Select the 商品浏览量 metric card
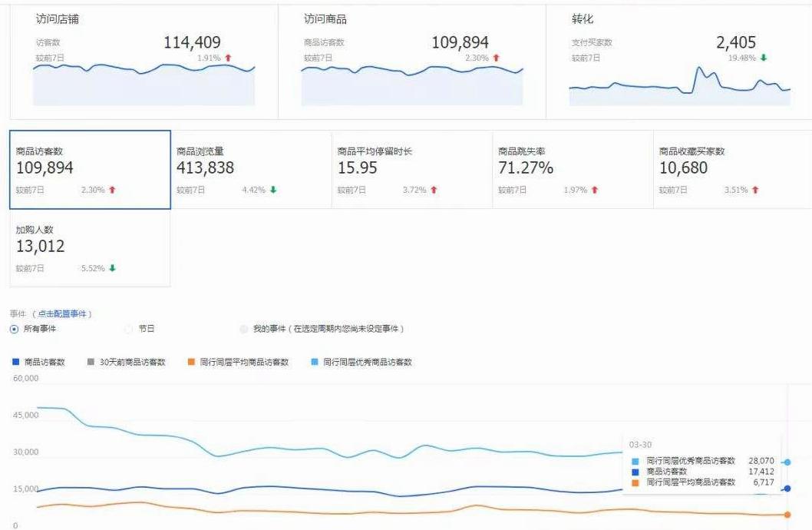The height and width of the screenshot is (530, 812). (251, 170)
